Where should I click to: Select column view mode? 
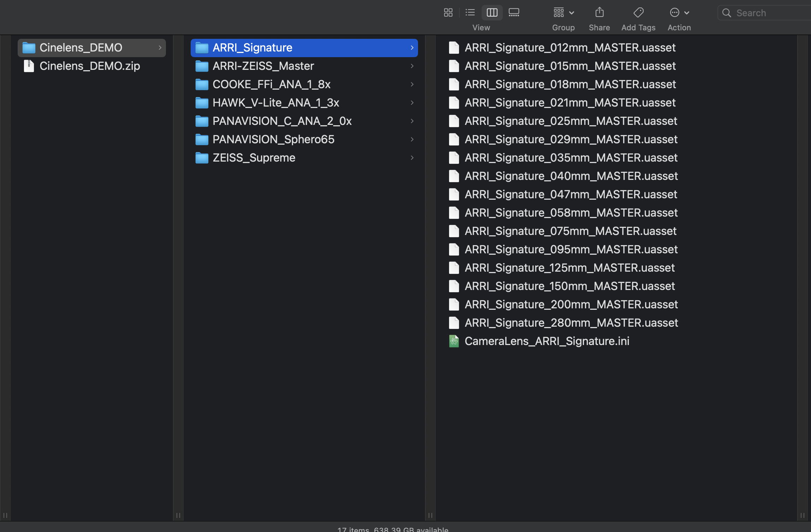(x=492, y=13)
